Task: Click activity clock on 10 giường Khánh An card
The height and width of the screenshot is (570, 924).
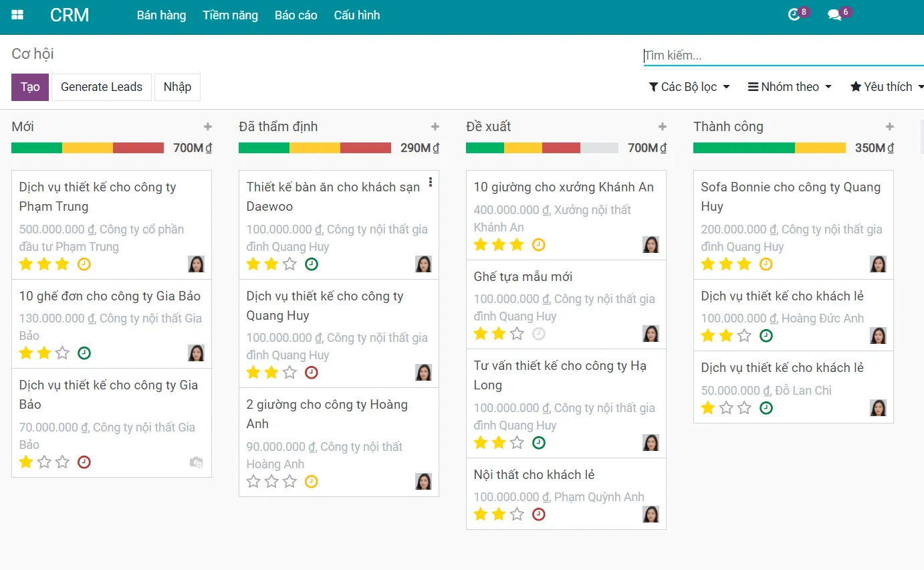Action: 538,244
